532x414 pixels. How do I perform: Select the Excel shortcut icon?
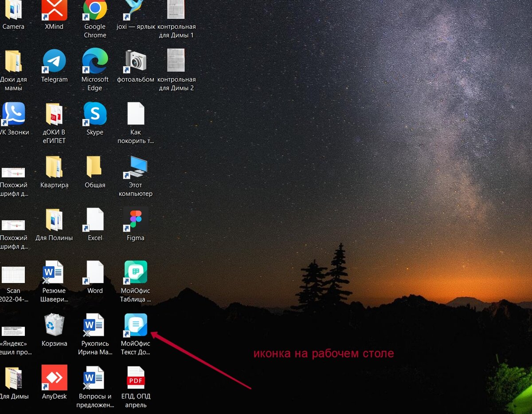tap(95, 220)
